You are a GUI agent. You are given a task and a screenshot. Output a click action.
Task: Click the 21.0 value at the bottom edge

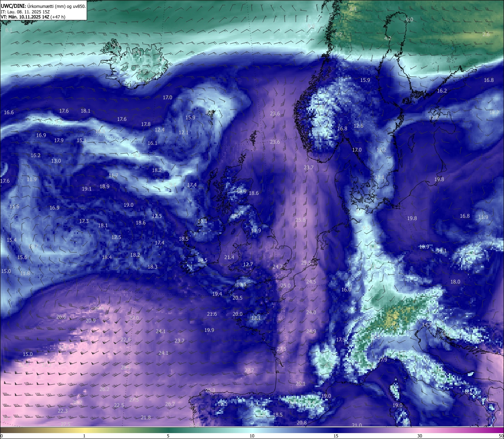pyautogui.click(x=357, y=425)
